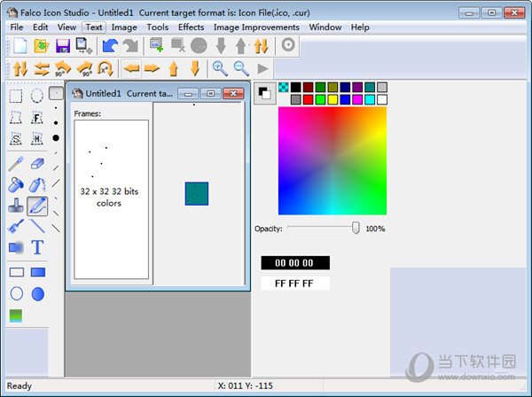The image size is (532, 397).
Task: Click inside the rainbow color spectrum picker
Action: coord(332,160)
